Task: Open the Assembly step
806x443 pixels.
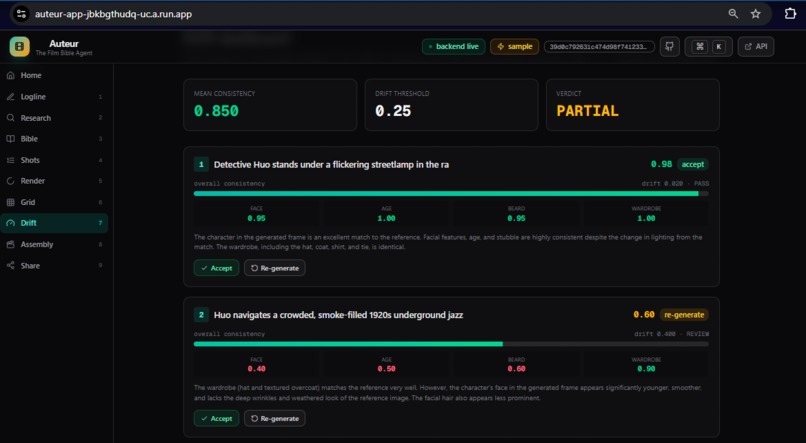Action: tap(54, 245)
